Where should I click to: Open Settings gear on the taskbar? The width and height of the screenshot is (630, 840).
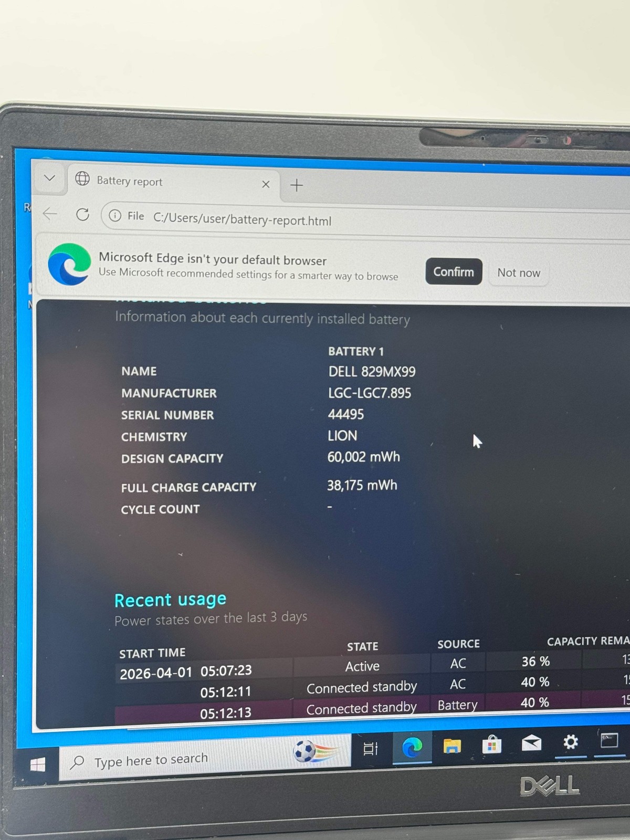click(571, 742)
